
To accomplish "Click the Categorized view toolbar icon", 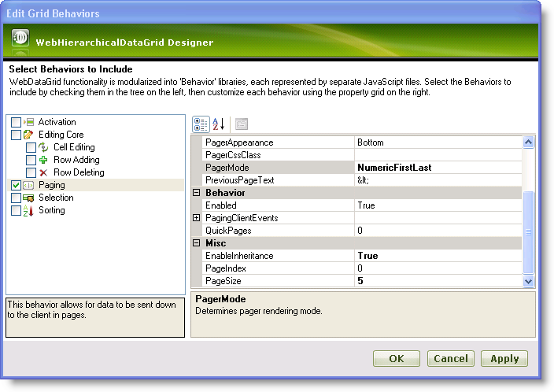I will pyautogui.click(x=201, y=124).
